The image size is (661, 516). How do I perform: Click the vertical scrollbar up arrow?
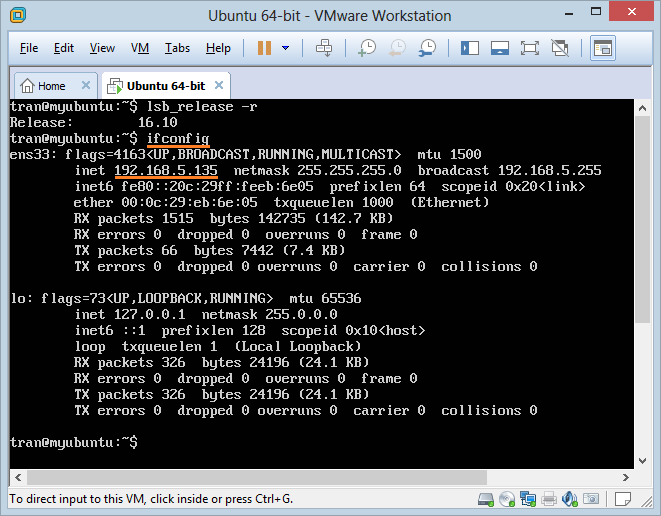click(x=642, y=108)
